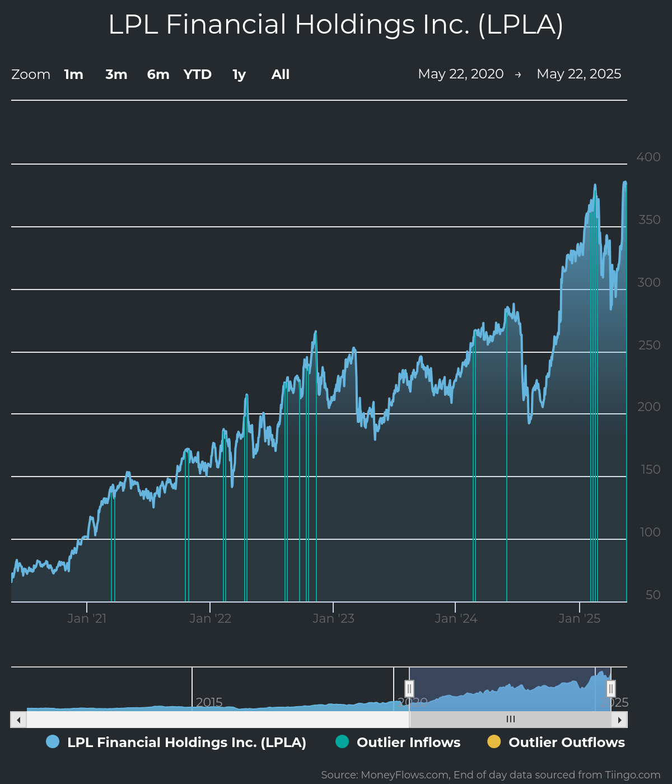672x784 pixels.
Task: Click the 400 price axis label
Action: 648,157
